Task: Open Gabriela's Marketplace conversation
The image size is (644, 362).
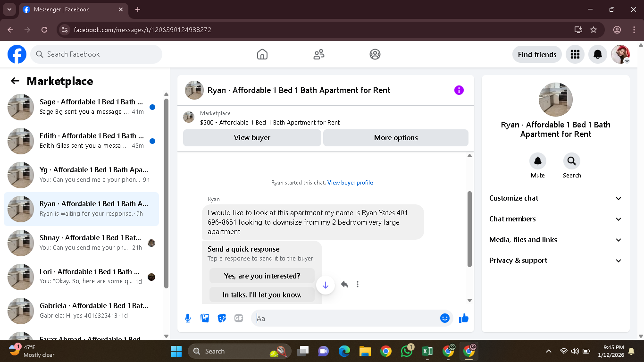Action: (81, 311)
